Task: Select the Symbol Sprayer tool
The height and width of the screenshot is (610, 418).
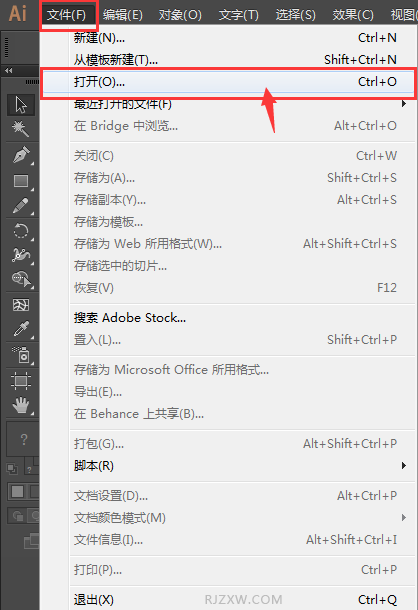Action: (x=21, y=355)
